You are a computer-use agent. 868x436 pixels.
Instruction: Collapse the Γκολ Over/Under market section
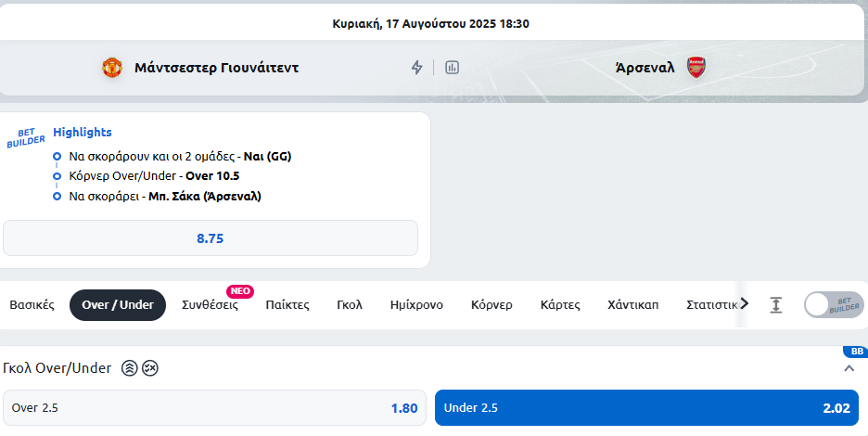pyautogui.click(x=849, y=368)
